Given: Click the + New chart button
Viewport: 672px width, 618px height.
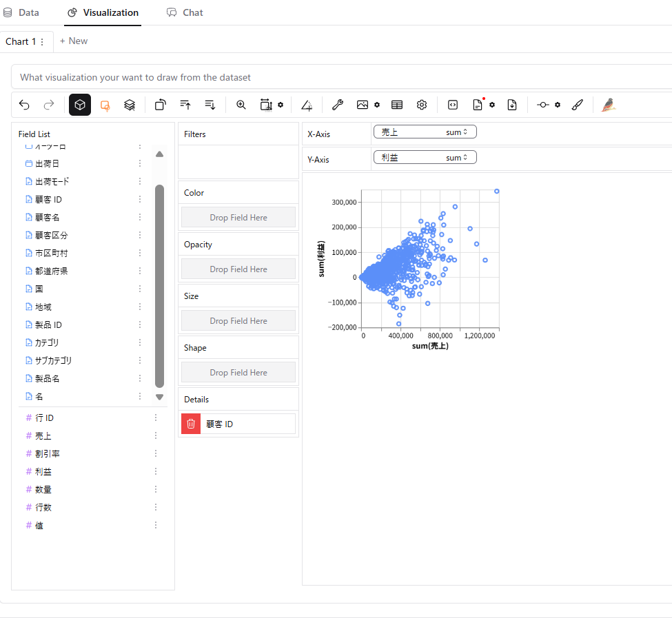Looking at the screenshot, I should 73,41.
